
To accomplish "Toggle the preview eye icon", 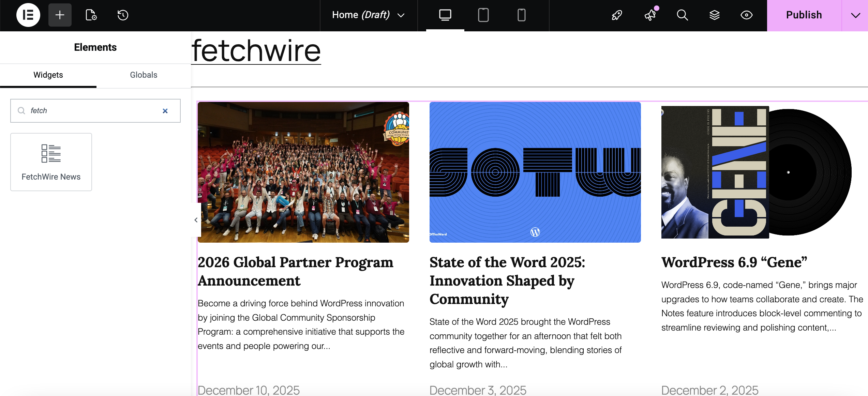I will [746, 15].
